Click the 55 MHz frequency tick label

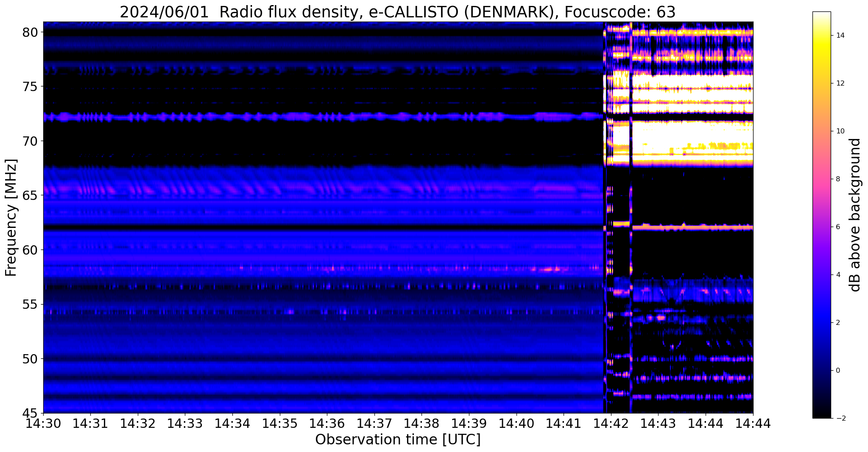(x=30, y=305)
